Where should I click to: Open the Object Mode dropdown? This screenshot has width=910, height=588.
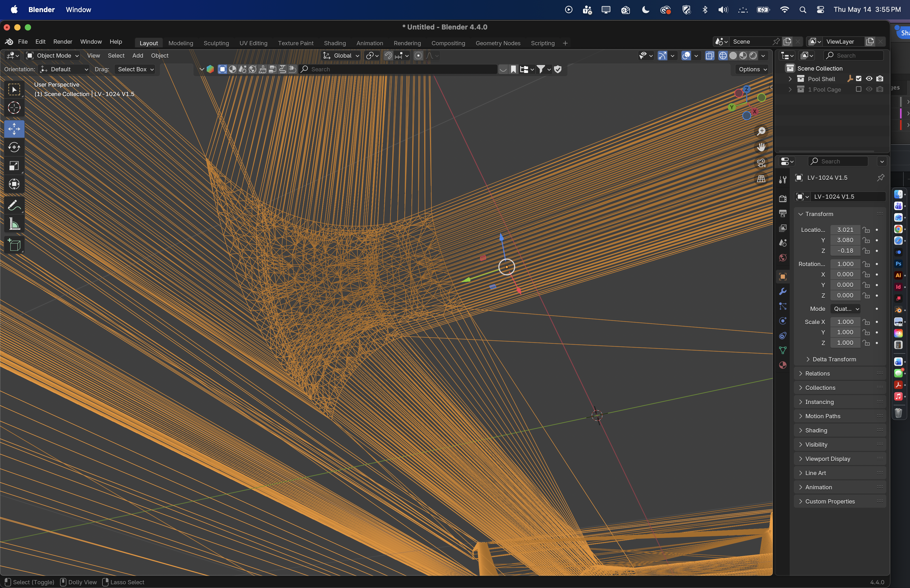tap(52, 56)
